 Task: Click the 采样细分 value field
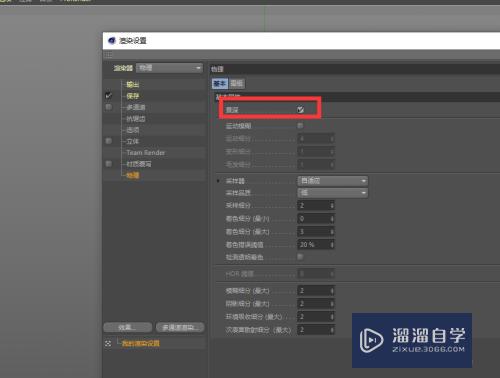pyautogui.click(x=316, y=205)
